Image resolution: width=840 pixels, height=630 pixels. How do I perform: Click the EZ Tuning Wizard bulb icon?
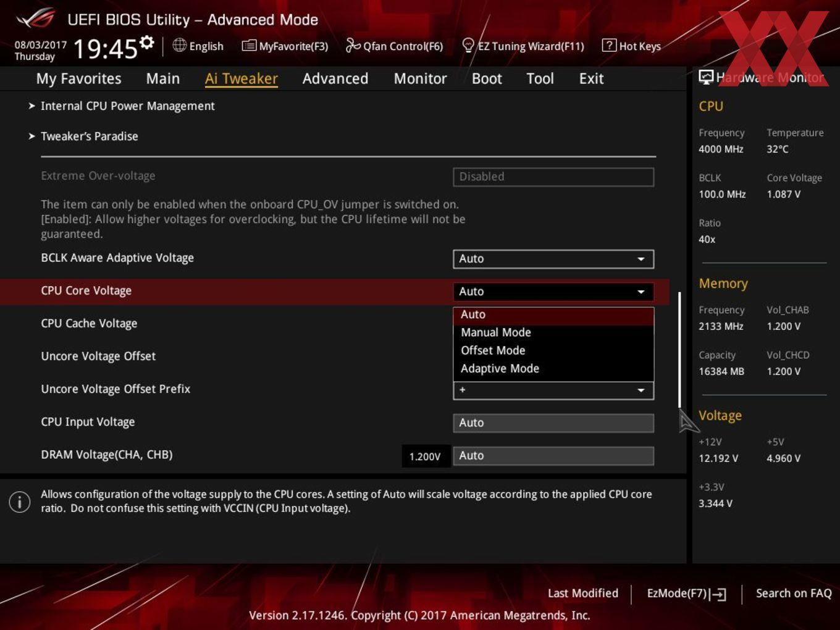[468, 45]
